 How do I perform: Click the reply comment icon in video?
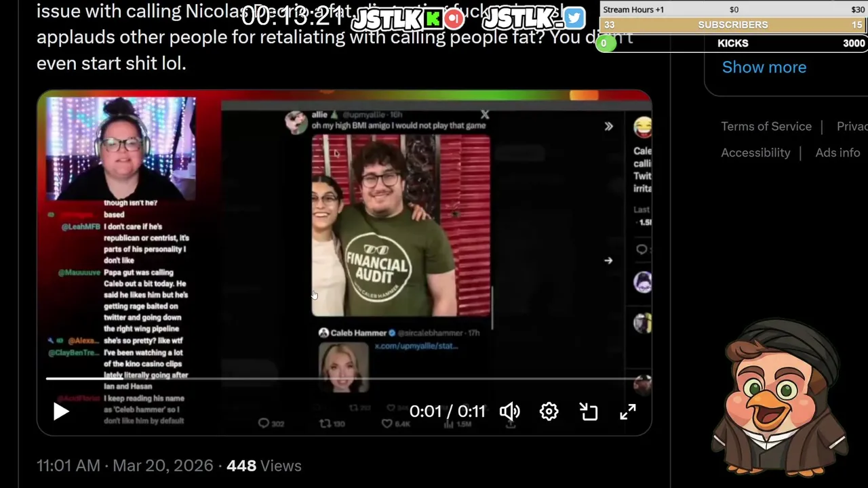pos(264,424)
